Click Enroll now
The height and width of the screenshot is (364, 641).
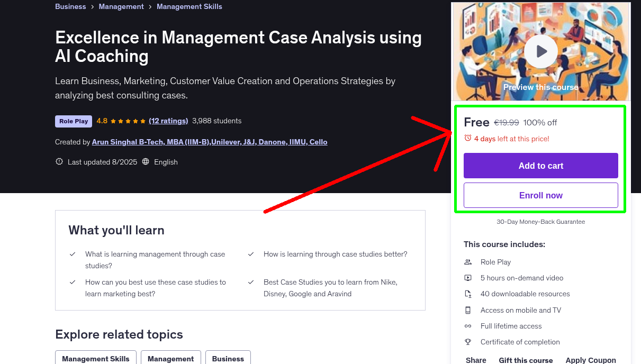coord(540,195)
